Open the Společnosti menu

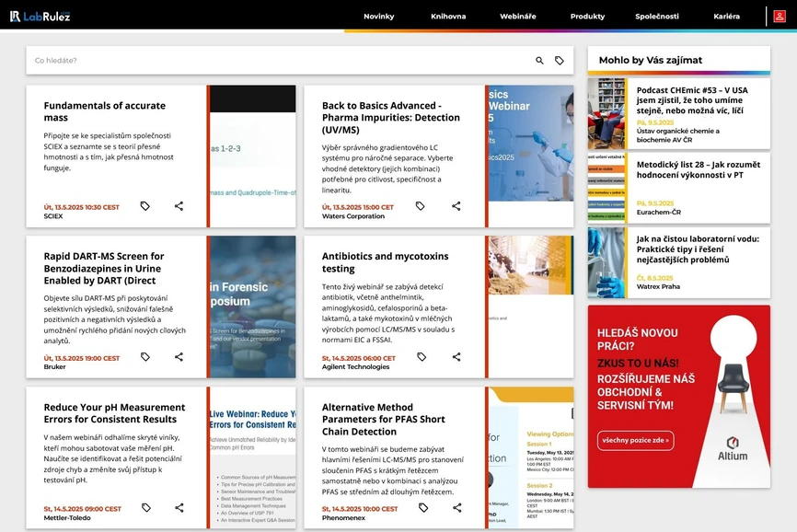(x=657, y=16)
